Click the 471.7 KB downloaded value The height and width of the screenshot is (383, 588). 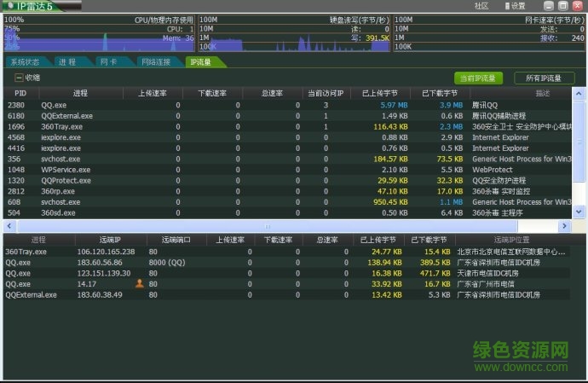tap(435, 273)
